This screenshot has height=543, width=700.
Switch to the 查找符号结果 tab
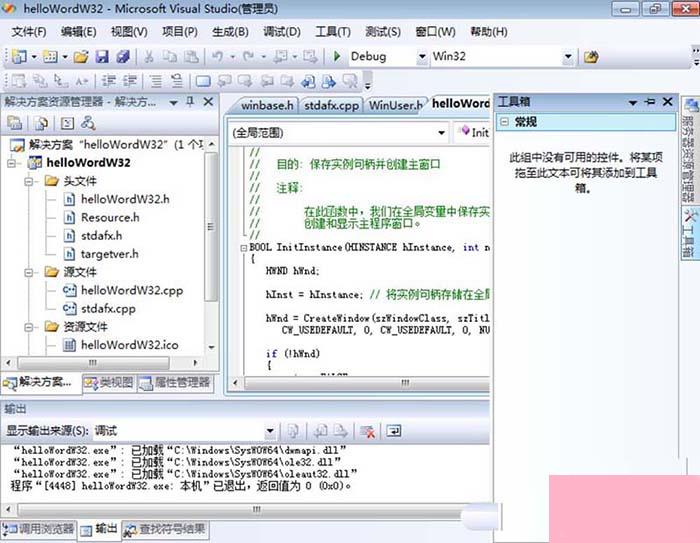[x=165, y=530]
